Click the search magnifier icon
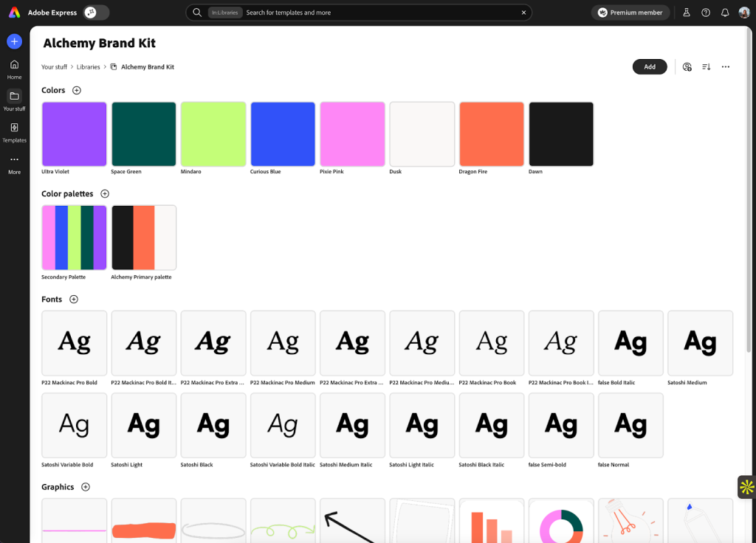This screenshot has width=756, height=543. tap(197, 13)
